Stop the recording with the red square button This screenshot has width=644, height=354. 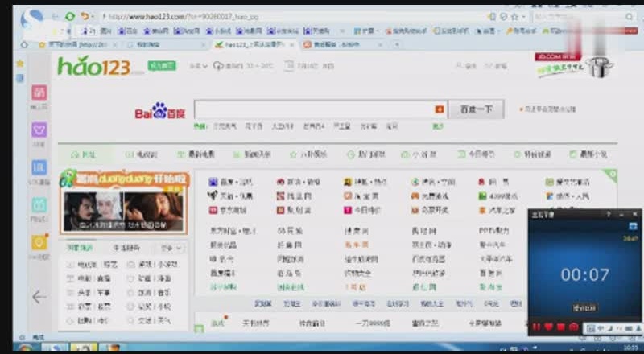[x=561, y=327]
